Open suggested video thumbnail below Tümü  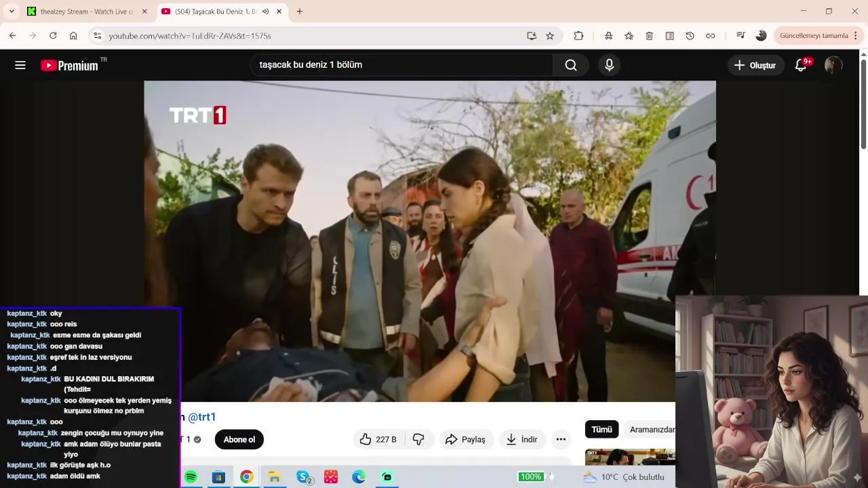click(630, 457)
